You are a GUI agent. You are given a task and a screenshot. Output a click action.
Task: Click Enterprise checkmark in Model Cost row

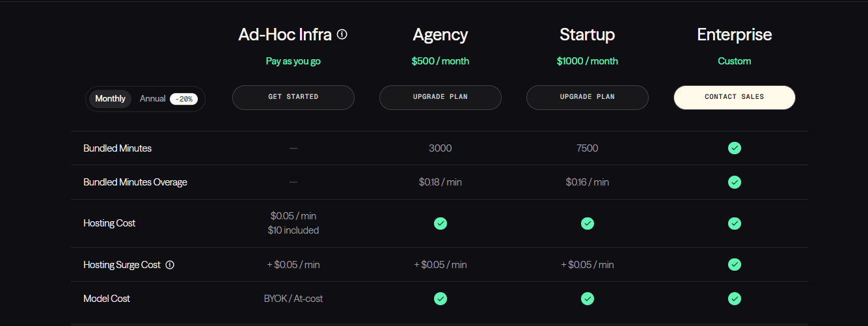[x=735, y=299]
